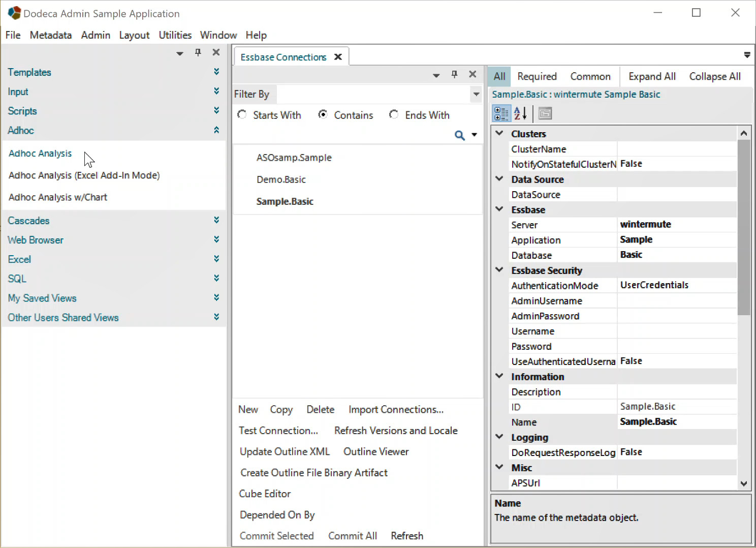
Task: Click Test Connection button
Action: point(278,431)
